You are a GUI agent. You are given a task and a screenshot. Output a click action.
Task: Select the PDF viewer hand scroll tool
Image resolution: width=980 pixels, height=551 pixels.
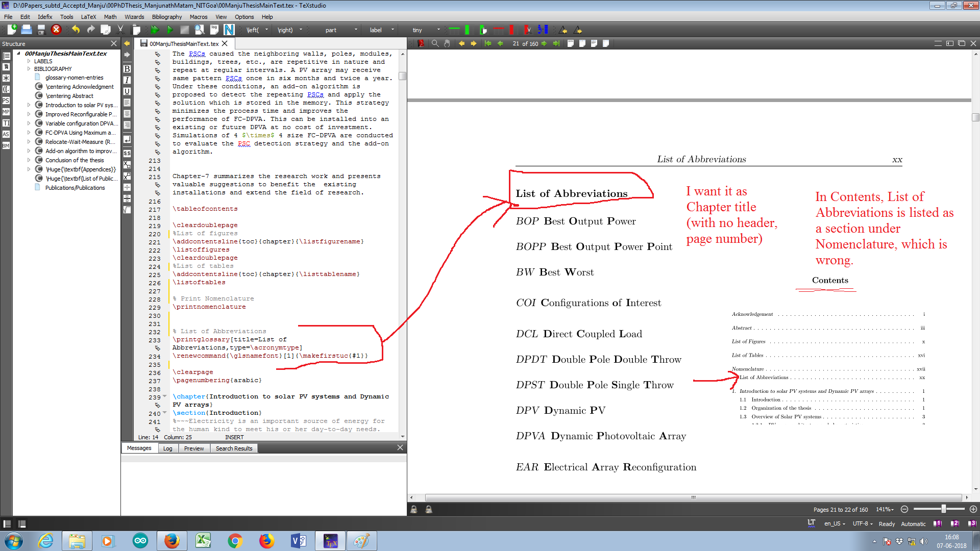447,43
